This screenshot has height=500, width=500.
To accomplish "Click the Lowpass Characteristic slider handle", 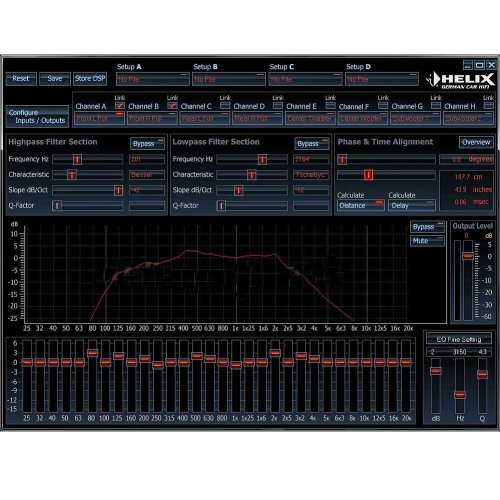I will pos(252,175).
